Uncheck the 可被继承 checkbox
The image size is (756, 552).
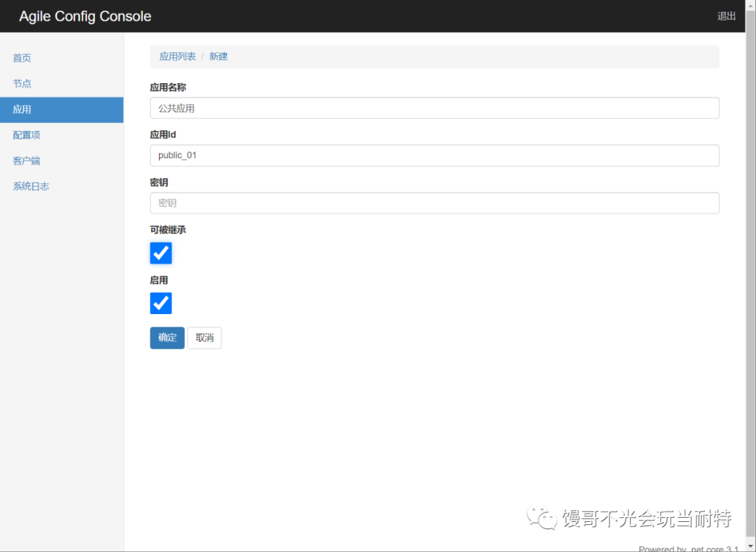161,253
